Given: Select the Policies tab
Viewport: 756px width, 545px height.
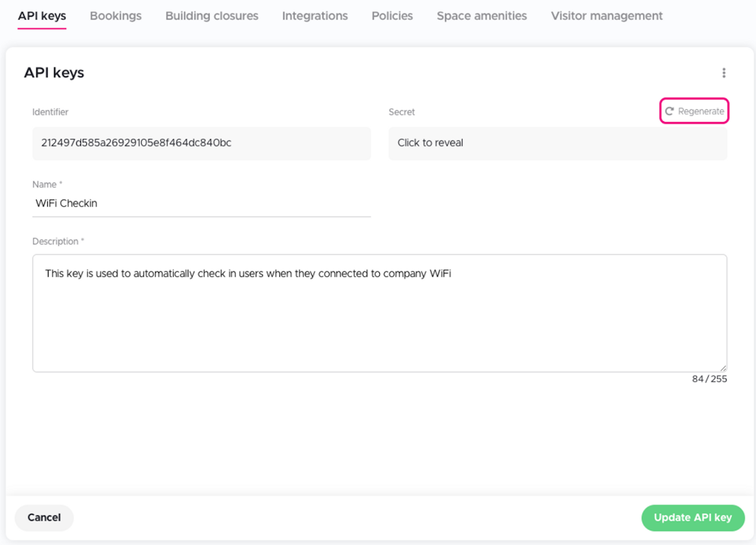Looking at the screenshot, I should click(392, 16).
